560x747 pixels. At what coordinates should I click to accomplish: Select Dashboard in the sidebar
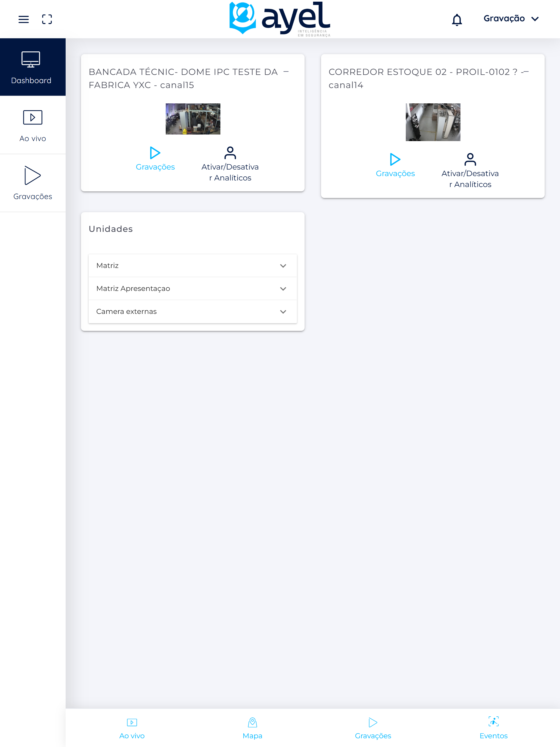pos(33,67)
